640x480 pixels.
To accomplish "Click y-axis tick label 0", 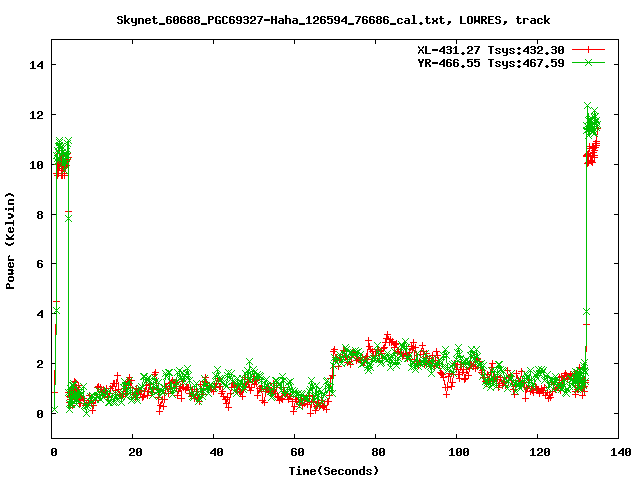I will click(x=40, y=414).
